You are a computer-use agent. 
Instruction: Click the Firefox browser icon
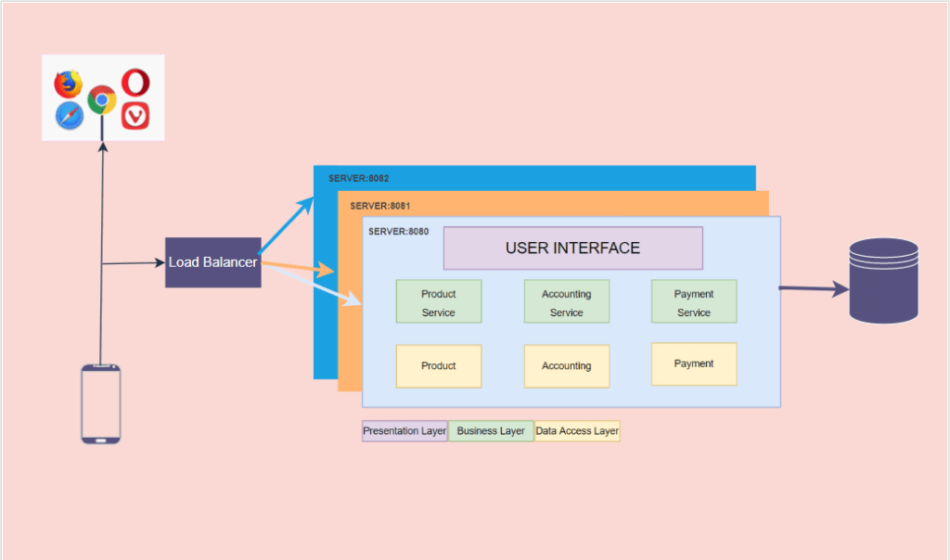click(68, 84)
